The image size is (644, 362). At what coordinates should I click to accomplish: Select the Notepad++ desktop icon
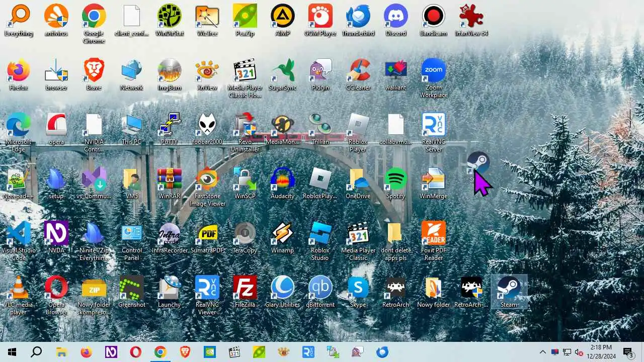(19, 183)
